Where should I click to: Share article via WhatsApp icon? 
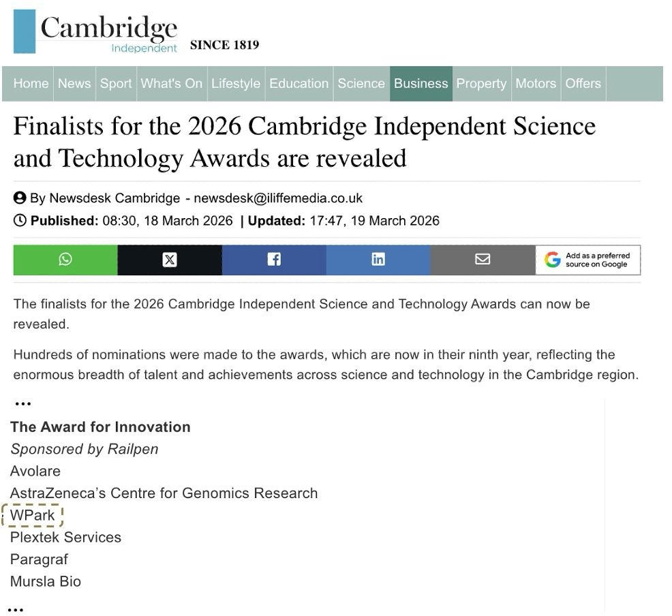click(65, 260)
